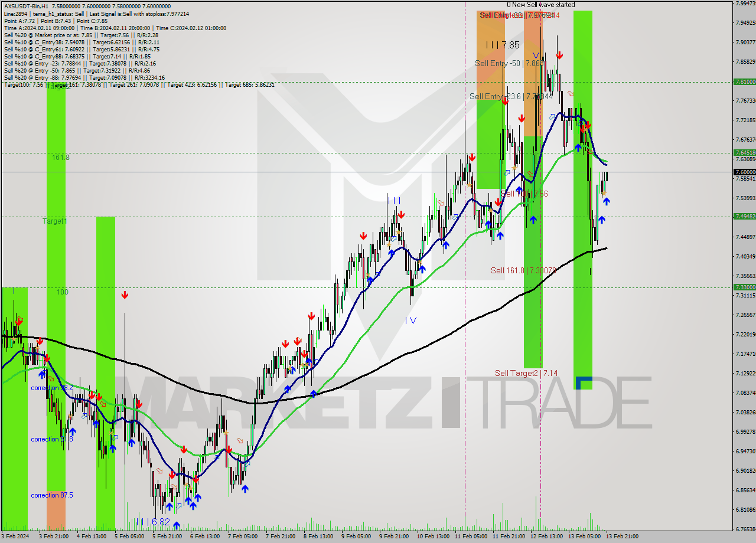This screenshot has height=543, width=756.
Task: Click the black 7.60000 current price tag
Action: click(x=744, y=172)
